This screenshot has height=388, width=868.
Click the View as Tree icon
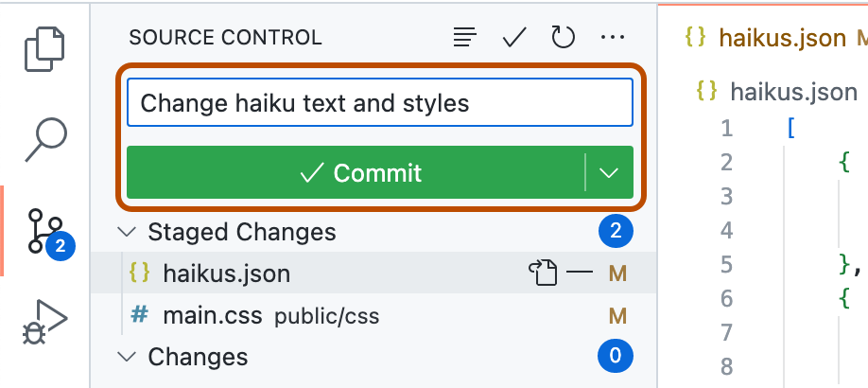pyautogui.click(x=464, y=38)
